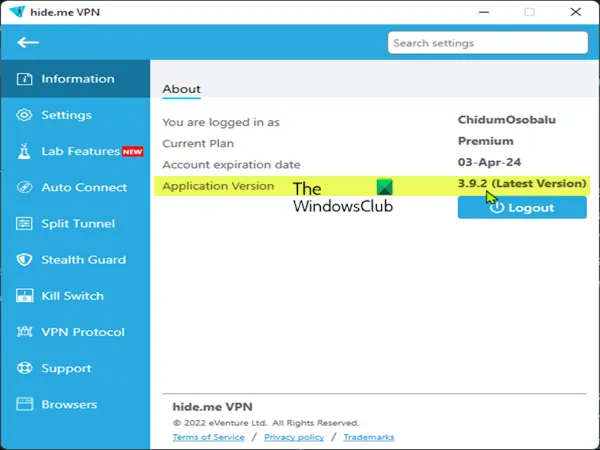
Task: Open Kill Switch section
Action: point(75,296)
